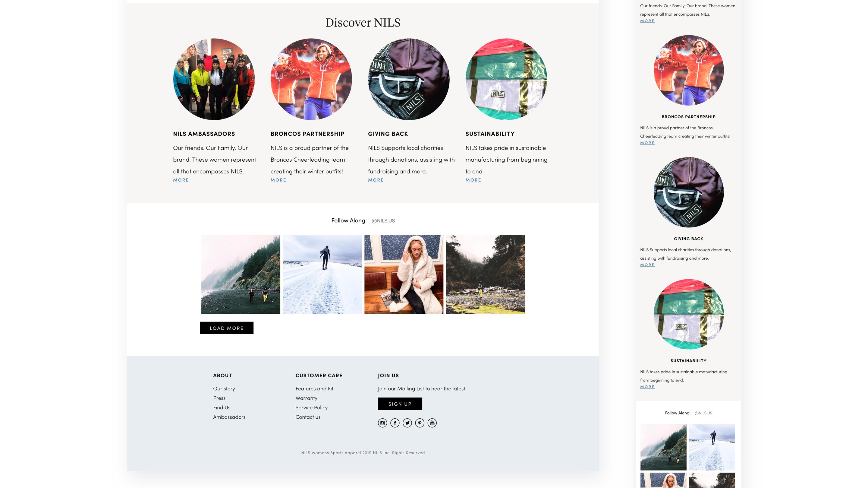Open the Press footer link
This screenshot has width=868, height=488.
tap(219, 398)
